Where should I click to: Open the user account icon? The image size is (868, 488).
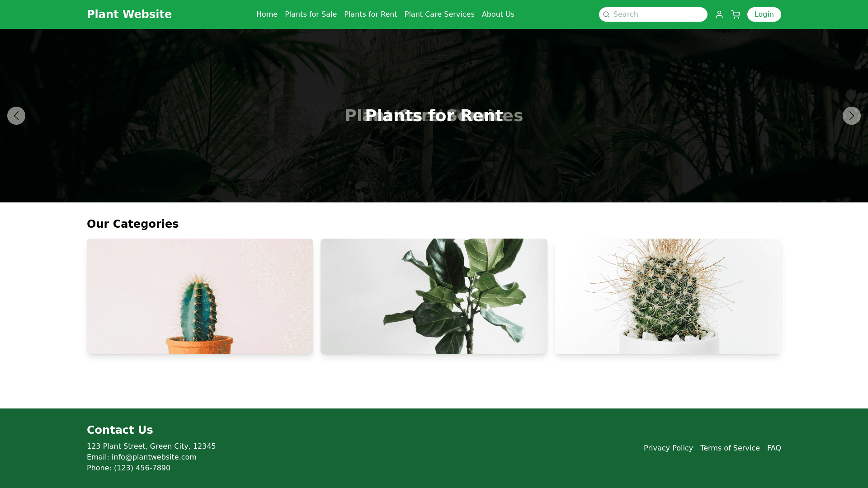pyautogui.click(x=719, y=14)
